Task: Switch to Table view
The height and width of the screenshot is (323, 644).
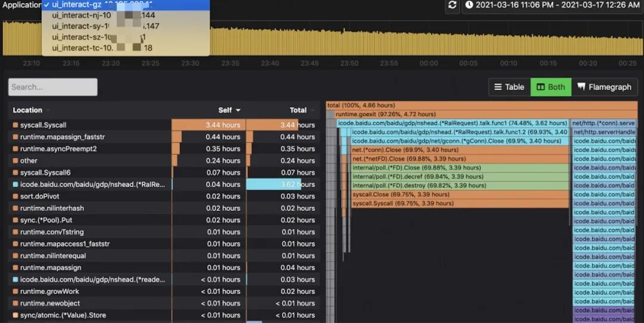Action: click(509, 87)
